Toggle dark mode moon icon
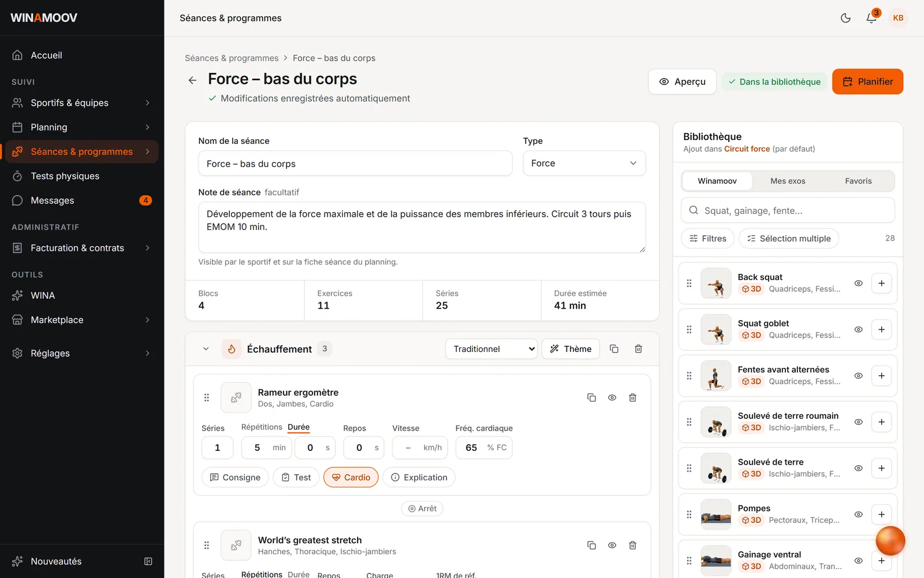Viewport: 924px width, 578px height. click(x=845, y=18)
